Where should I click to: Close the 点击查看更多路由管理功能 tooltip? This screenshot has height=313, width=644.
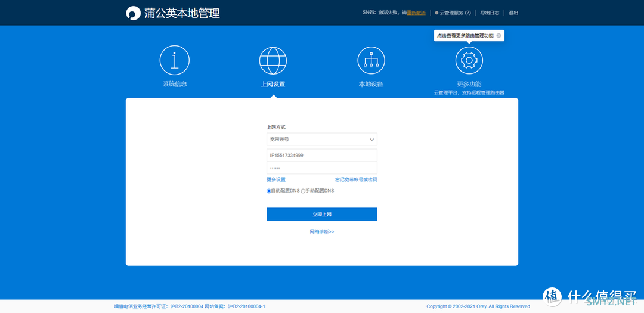coord(499,36)
